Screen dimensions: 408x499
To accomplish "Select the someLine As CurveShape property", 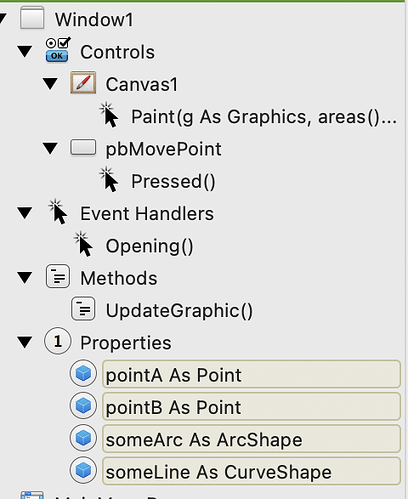I will coord(251,471).
